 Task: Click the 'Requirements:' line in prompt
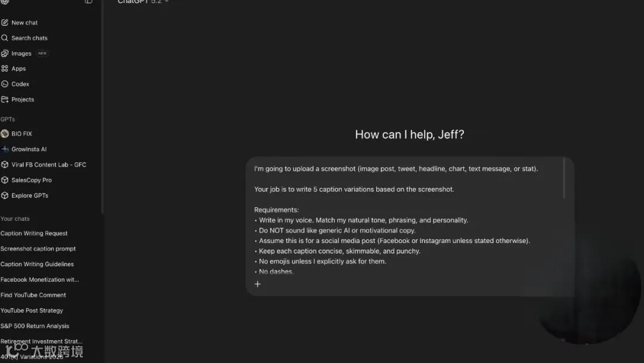point(277,210)
